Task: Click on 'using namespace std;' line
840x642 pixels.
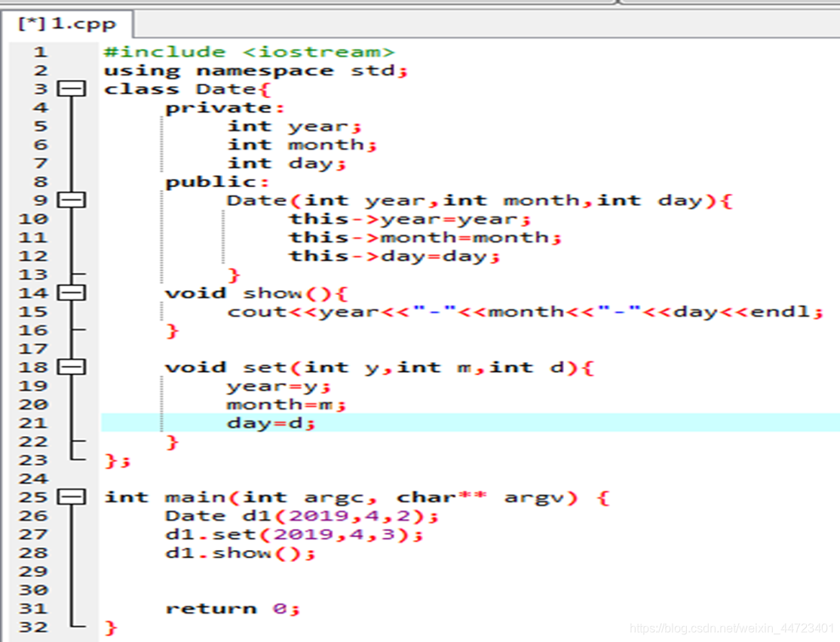Action: 256,71
